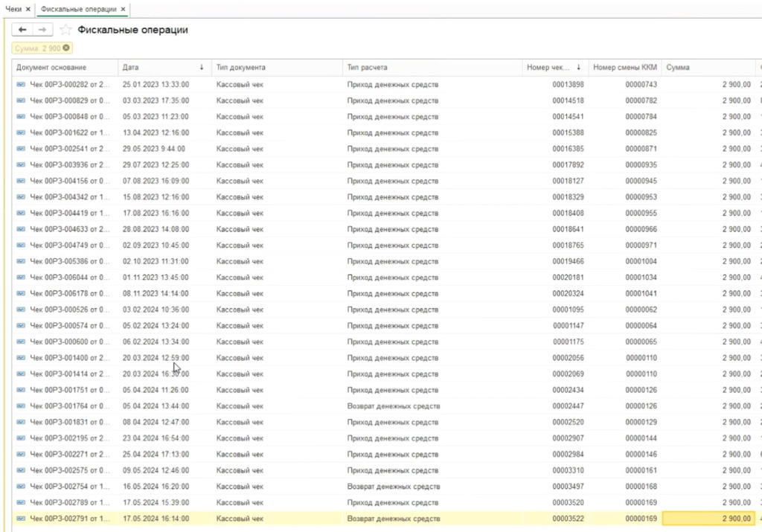Sort by Тип расчета column header
Screen dimensions: 762x532
click(432, 68)
